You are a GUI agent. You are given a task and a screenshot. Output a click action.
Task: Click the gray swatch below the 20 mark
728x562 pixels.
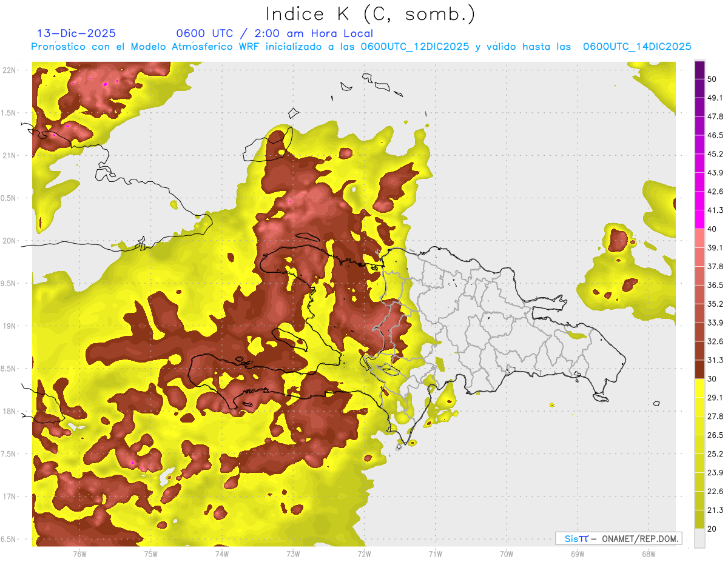(699, 538)
